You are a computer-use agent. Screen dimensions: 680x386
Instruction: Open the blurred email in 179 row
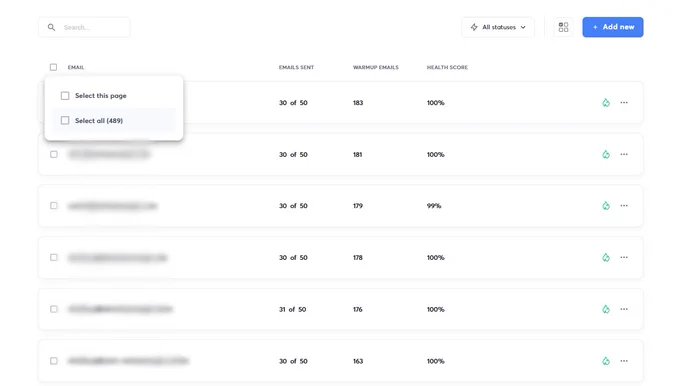[112, 206]
